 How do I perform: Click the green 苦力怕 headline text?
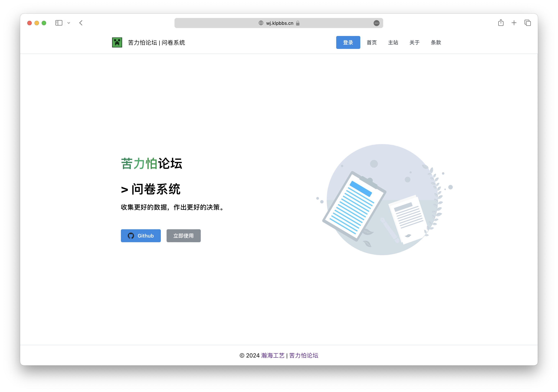[139, 163]
